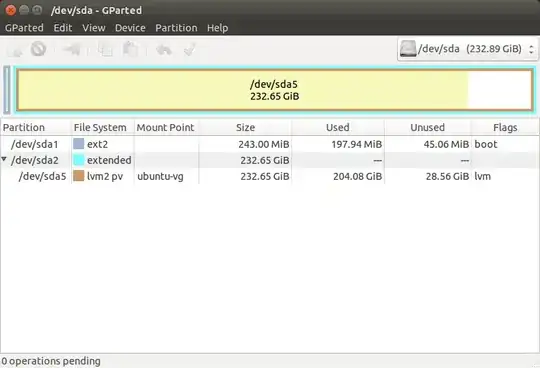Click the boot flag on /dev/sda1
This screenshot has height=368, width=540.
coord(486,144)
